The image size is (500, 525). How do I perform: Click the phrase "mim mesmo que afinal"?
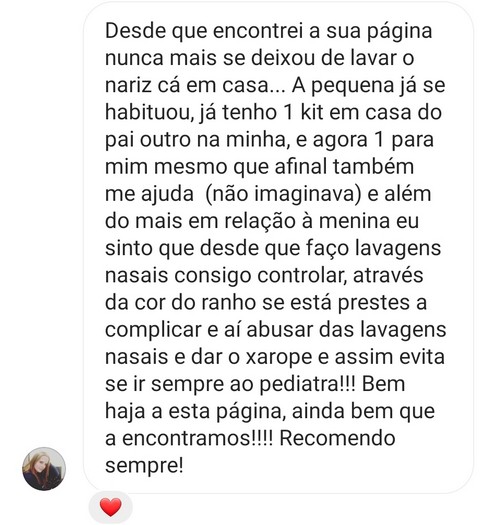(x=216, y=166)
